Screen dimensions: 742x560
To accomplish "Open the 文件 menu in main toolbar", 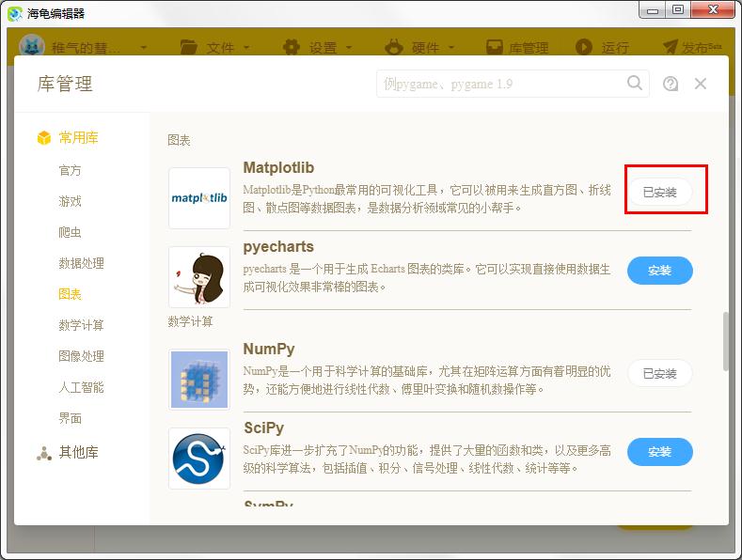I will click(215, 47).
